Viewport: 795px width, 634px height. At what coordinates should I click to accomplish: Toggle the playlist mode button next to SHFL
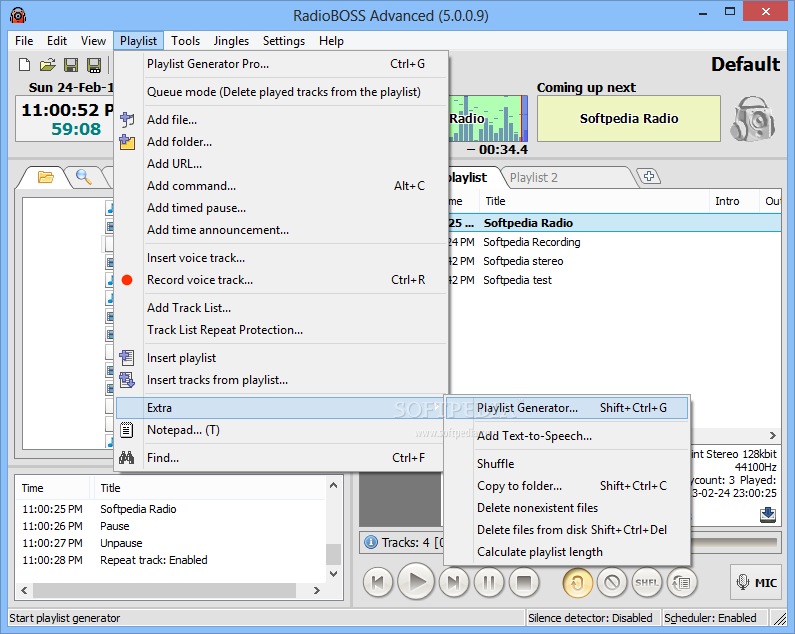point(682,583)
